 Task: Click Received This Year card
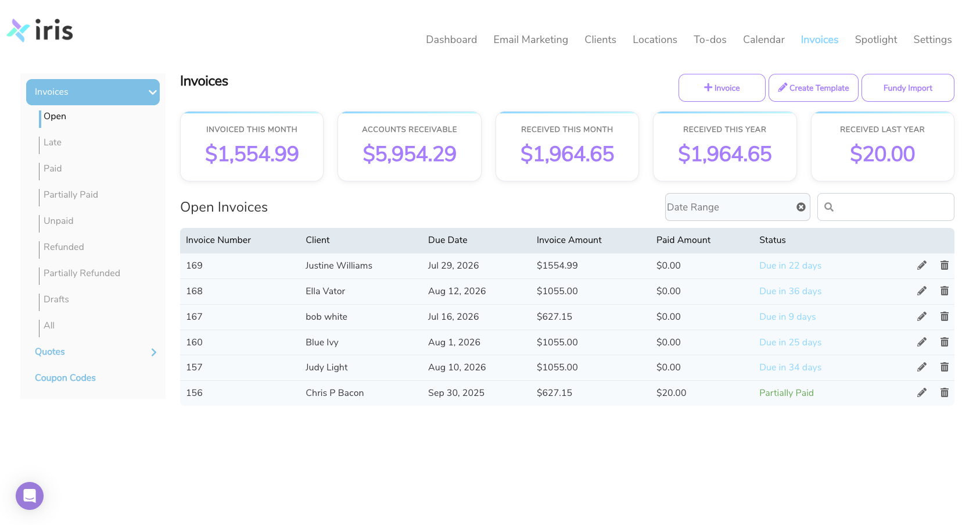click(725, 147)
